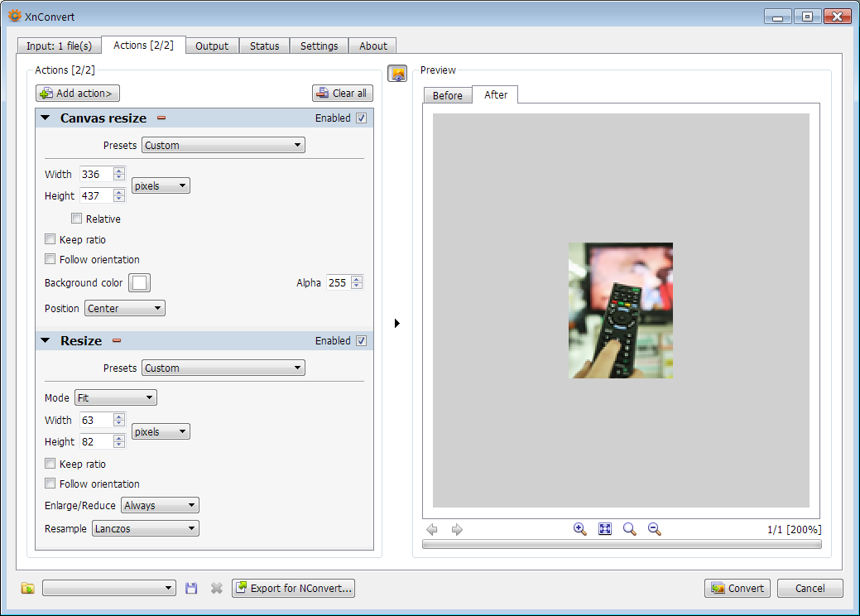Open the Resample dropdown showing Lanczos

(x=146, y=528)
